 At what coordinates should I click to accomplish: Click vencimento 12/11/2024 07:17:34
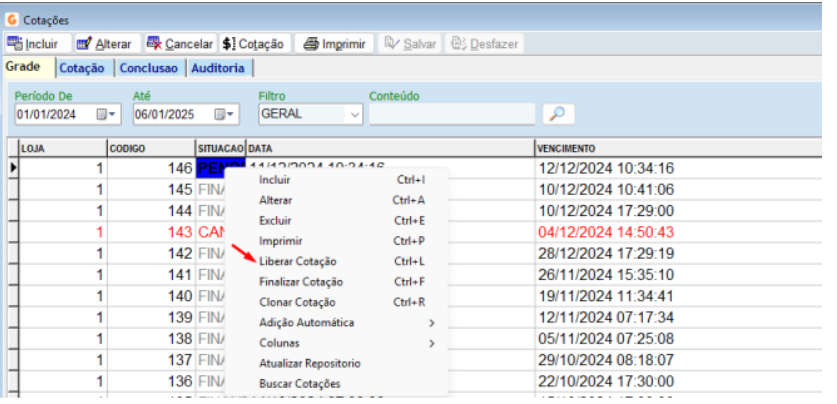(606, 318)
